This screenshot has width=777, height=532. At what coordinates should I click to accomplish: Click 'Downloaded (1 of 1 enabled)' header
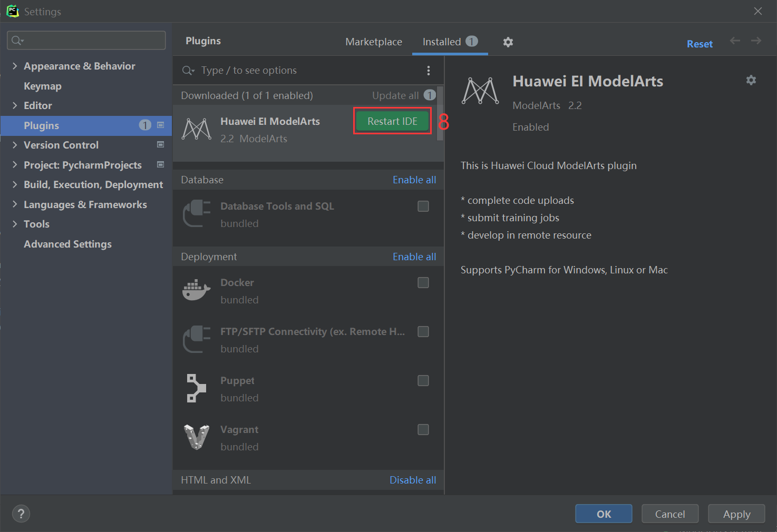pyautogui.click(x=247, y=95)
